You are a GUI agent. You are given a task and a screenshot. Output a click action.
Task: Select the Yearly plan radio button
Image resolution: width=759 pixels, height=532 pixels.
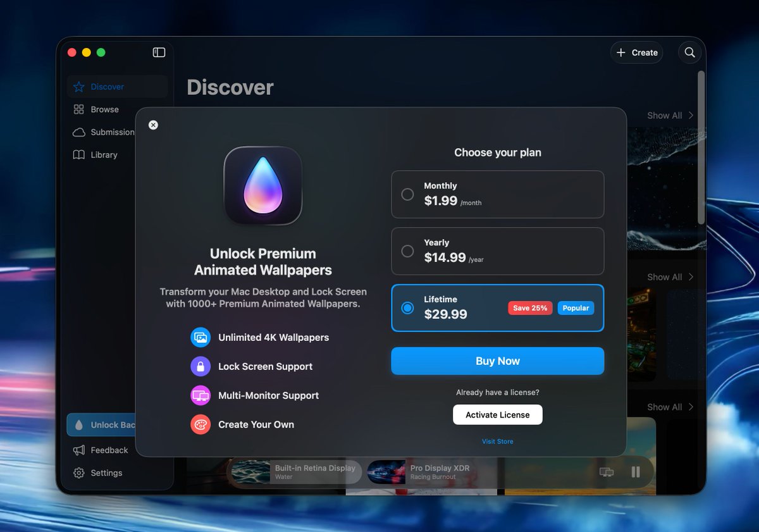pyautogui.click(x=408, y=251)
